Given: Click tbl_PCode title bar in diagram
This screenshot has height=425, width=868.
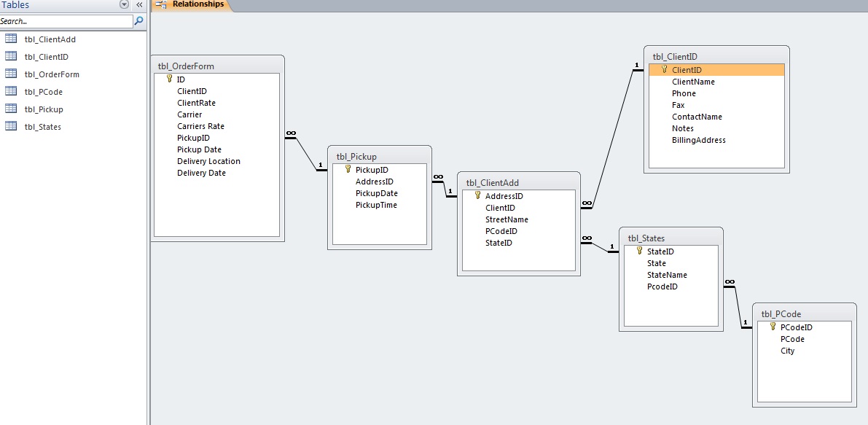Looking at the screenshot, I should (x=805, y=313).
